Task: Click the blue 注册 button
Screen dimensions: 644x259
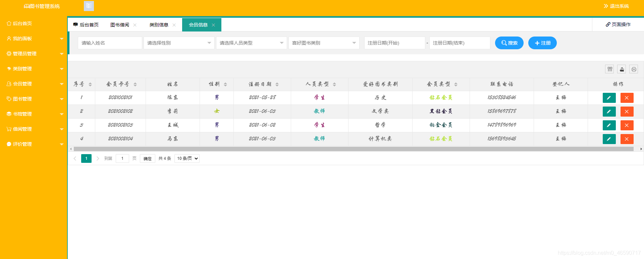Action: click(542, 43)
